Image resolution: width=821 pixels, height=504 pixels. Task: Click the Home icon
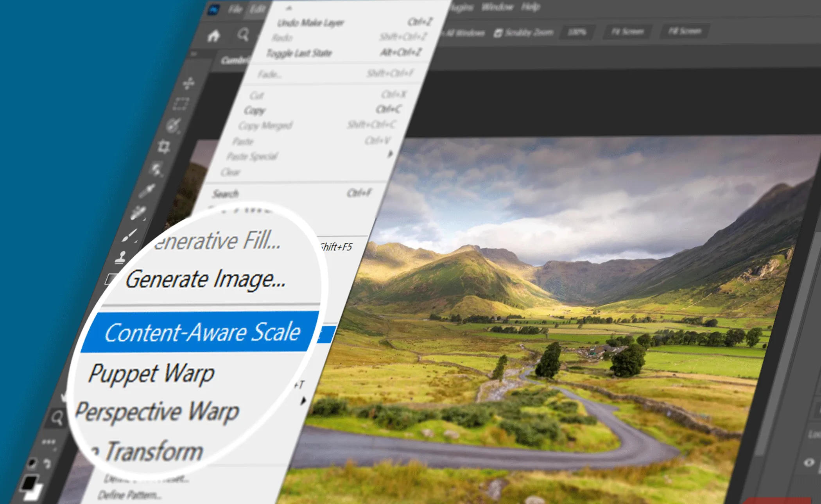(213, 36)
